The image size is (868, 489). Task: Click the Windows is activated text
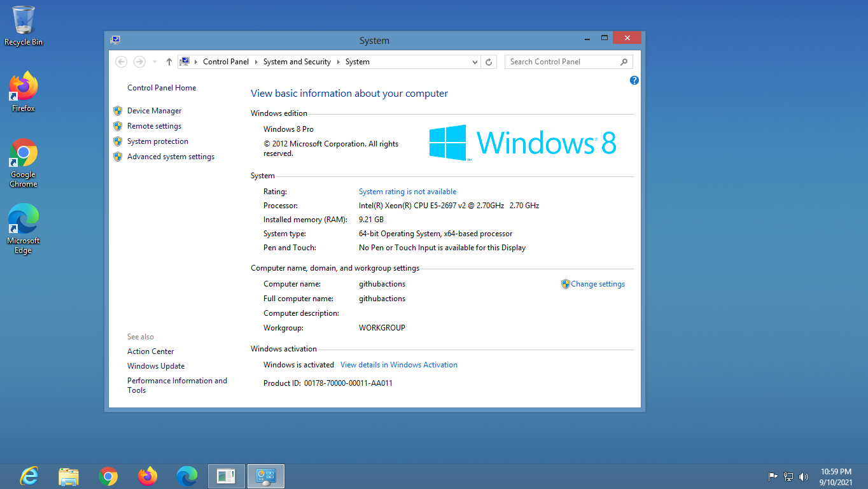coord(298,365)
